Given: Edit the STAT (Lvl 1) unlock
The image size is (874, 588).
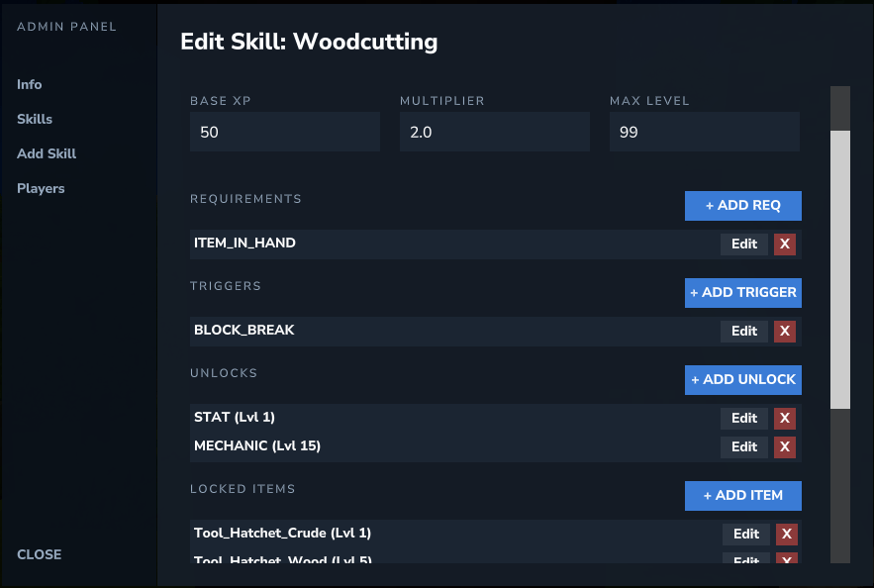Looking at the screenshot, I should click(743, 419).
